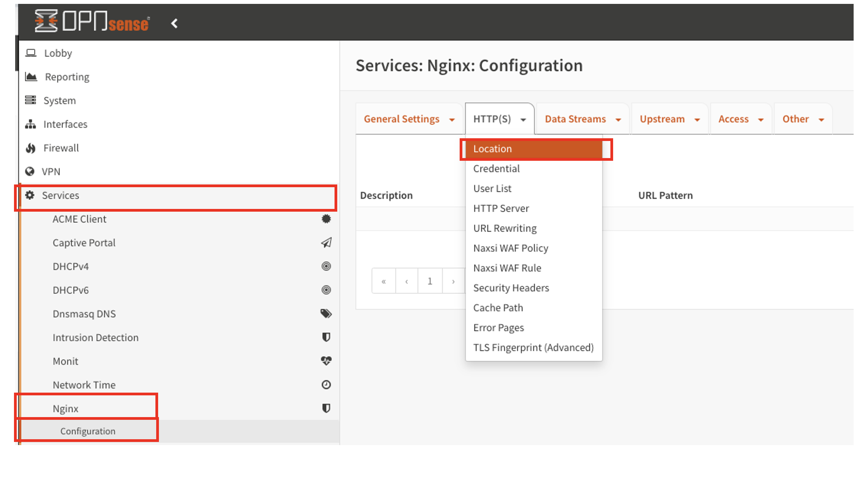Viewport: 868px width, 487px height.
Task: Go to page 1 in pagination
Action: pyautogui.click(x=430, y=281)
